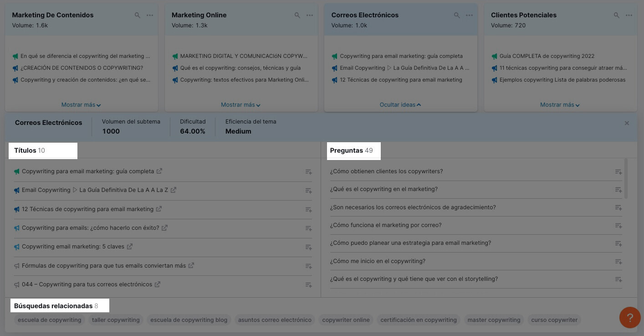Click the orange help question mark button
Image resolution: width=644 pixels, height=336 pixels.
tap(630, 317)
